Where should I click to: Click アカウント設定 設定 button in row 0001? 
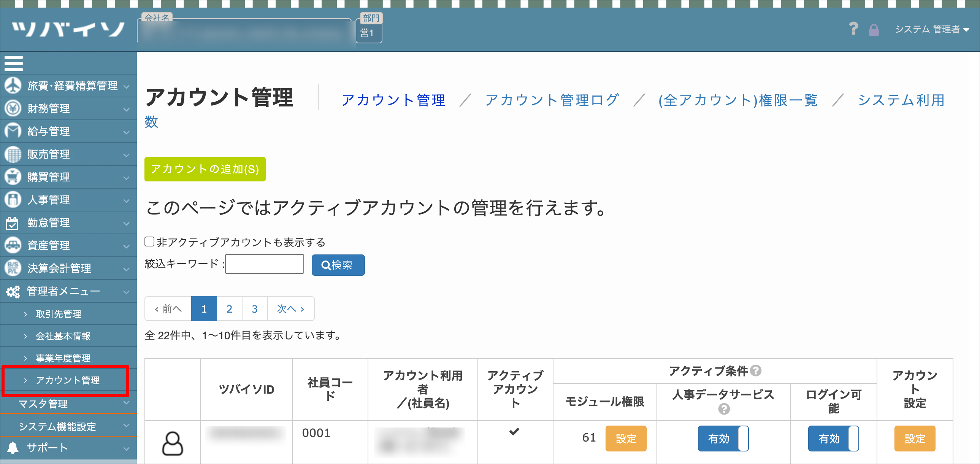pos(915,439)
